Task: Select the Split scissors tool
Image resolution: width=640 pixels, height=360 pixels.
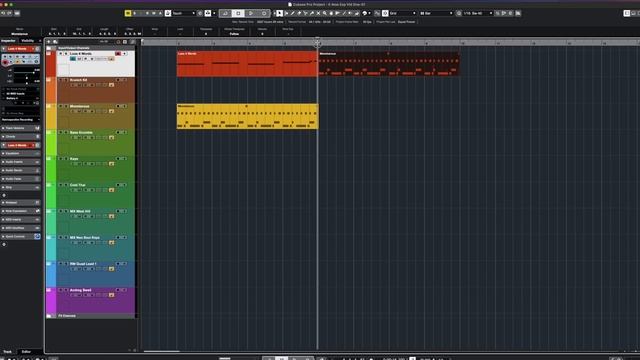Action: click(x=306, y=13)
